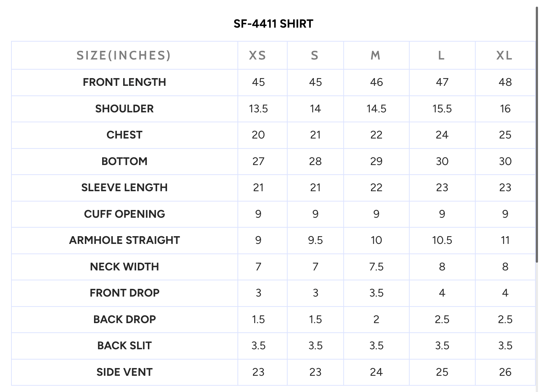Click the SIZE(INCHES) header cell
The width and height of the screenshot is (545, 392).
124,56
